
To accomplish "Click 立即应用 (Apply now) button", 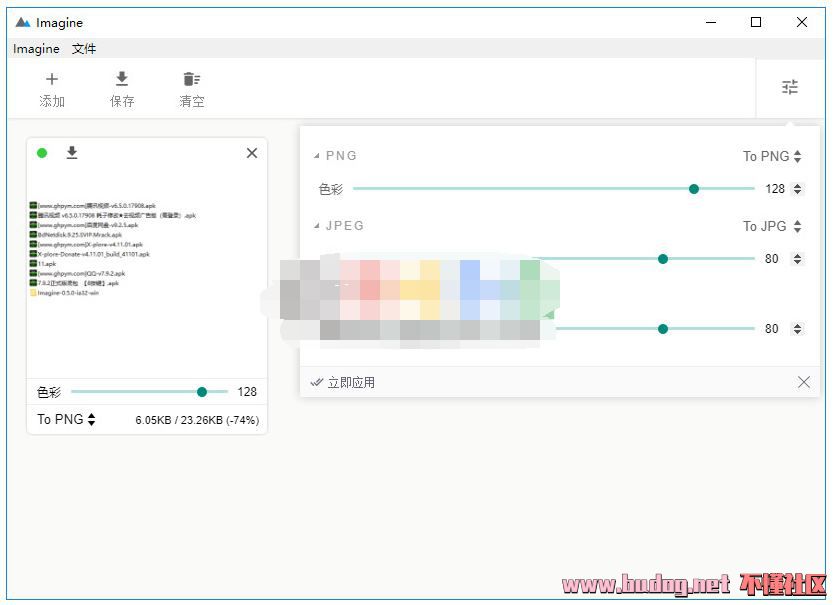I will 343,382.
